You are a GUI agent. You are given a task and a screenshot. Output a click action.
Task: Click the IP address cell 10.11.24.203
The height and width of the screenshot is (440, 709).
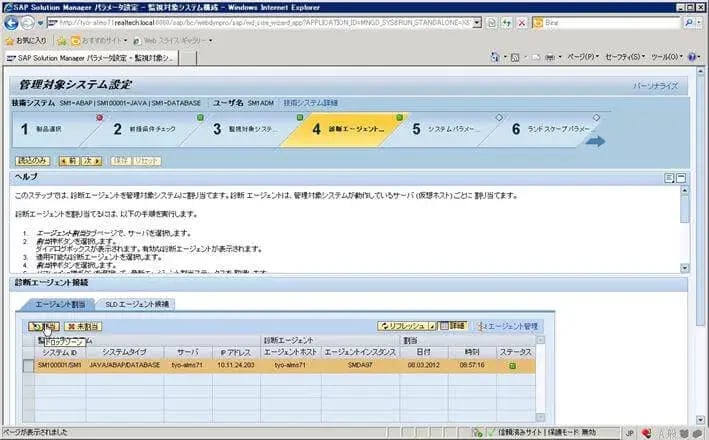pyautogui.click(x=236, y=365)
